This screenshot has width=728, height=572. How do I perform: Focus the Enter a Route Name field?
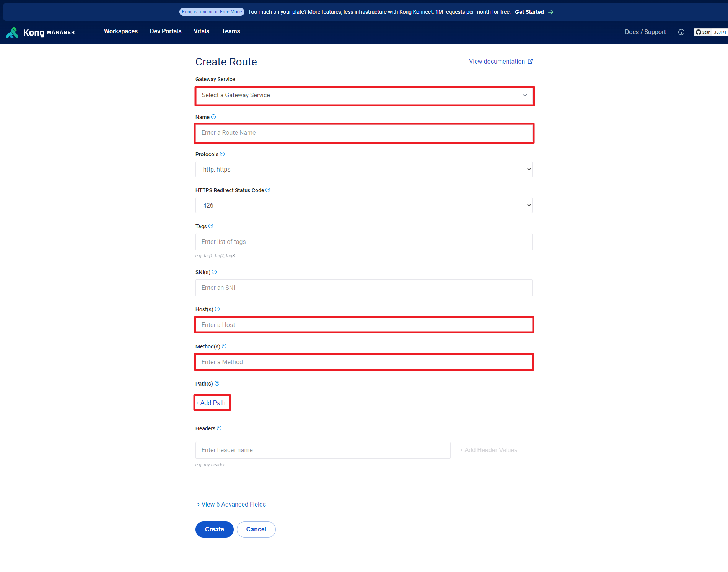pyautogui.click(x=364, y=133)
